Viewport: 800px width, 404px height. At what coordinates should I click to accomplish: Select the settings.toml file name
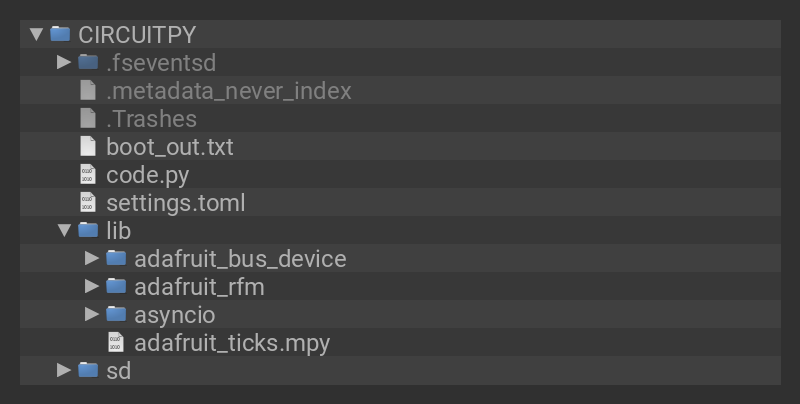[x=176, y=202]
